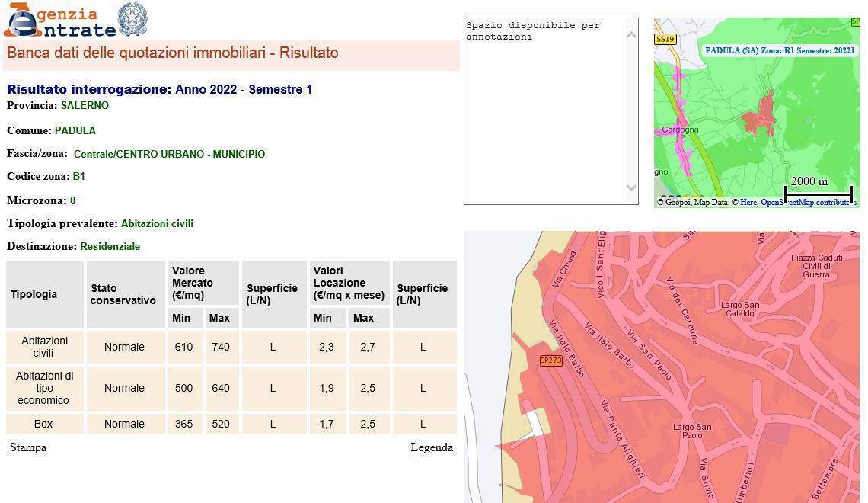Click the Italian Republic emblem
The height and width of the screenshot is (503, 868).
tap(133, 19)
